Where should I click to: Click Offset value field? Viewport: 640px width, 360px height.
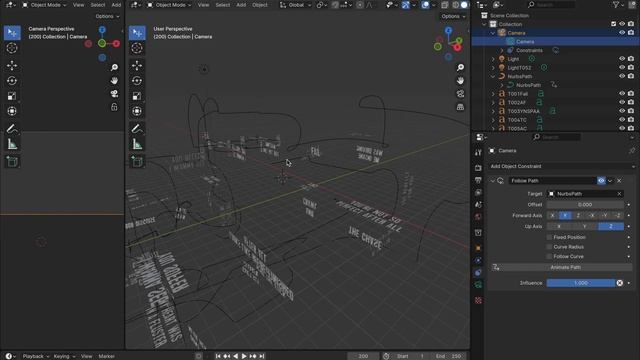point(585,204)
